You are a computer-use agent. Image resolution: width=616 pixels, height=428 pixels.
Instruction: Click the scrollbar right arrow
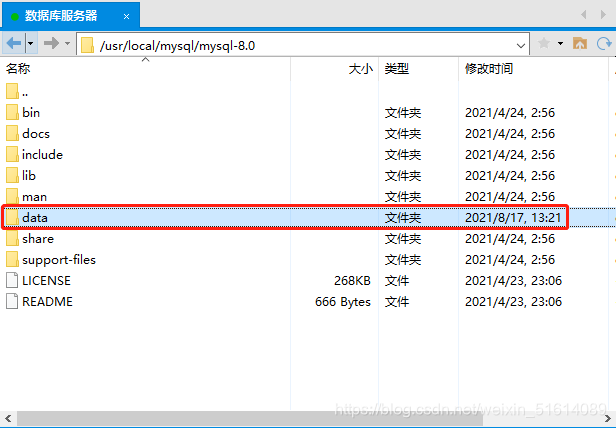tap(608, 418)
